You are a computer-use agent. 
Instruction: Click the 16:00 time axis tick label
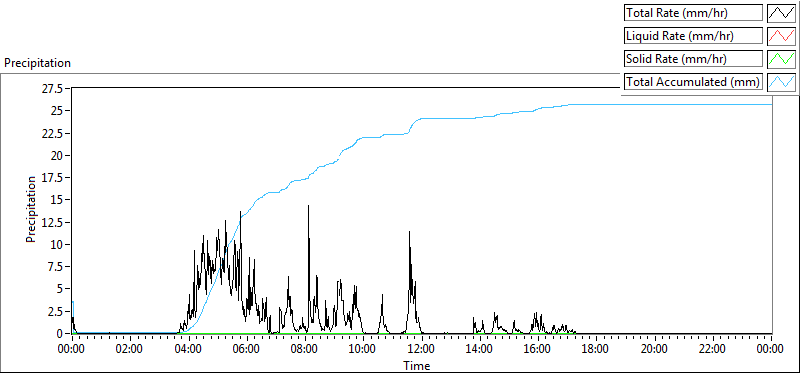point(537,349)
